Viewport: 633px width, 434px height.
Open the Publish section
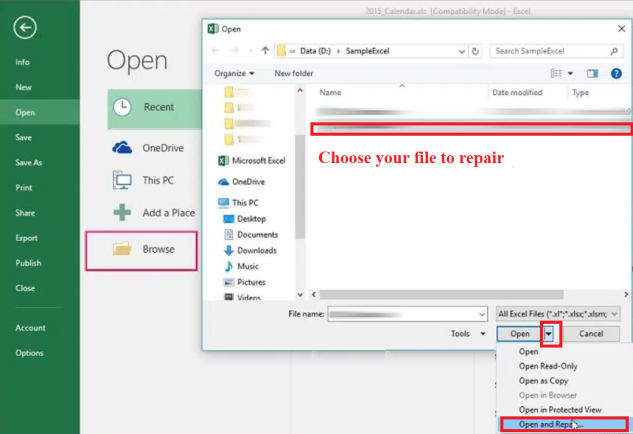[28, 263]
